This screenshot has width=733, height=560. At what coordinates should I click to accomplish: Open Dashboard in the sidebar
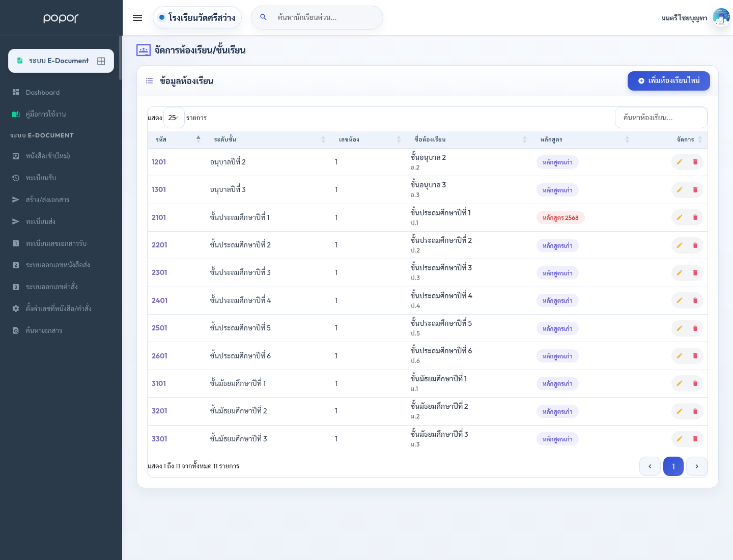click(x=43, y=93)
